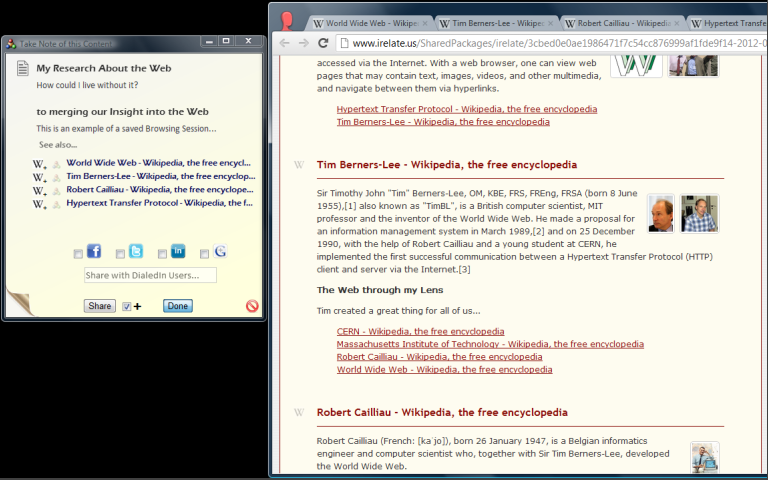Click Tim Berners-Lee section heading
Viewport: 768px width, 480px height.
tap(447, 165)
